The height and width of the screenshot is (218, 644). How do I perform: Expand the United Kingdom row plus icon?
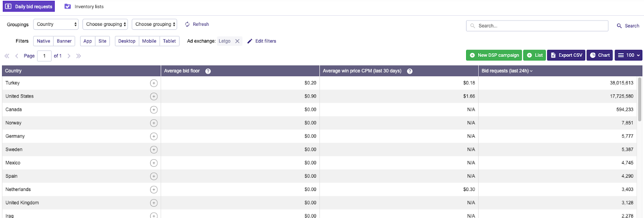click(154, 203)
